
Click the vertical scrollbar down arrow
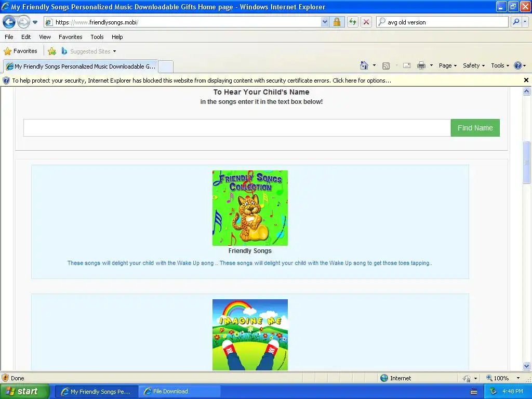[527, 366]
